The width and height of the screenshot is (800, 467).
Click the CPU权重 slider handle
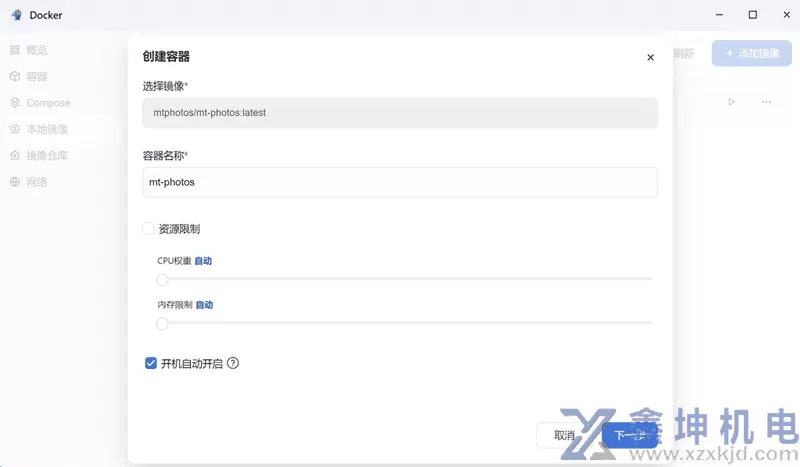[x=162, y=280]
